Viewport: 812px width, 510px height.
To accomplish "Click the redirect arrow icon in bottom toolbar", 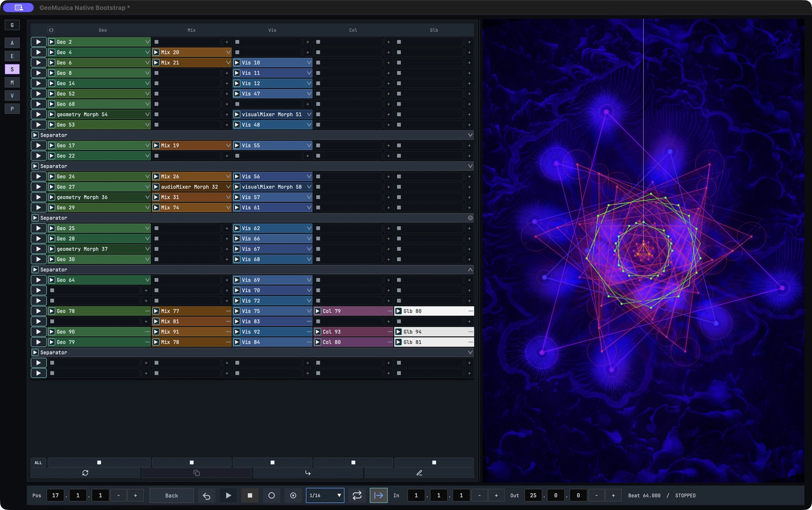I will pos(308,473).
